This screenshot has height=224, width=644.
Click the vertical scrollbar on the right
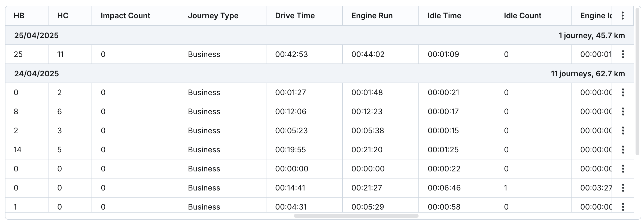[x=637, y=82]
